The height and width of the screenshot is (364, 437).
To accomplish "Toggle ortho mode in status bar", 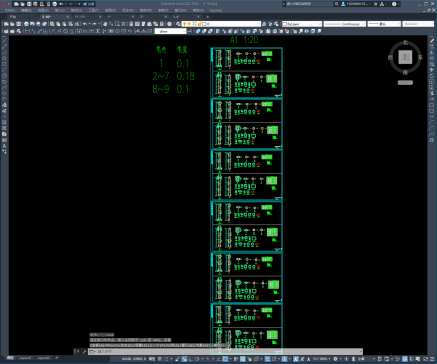I will (x=190, y=359).
